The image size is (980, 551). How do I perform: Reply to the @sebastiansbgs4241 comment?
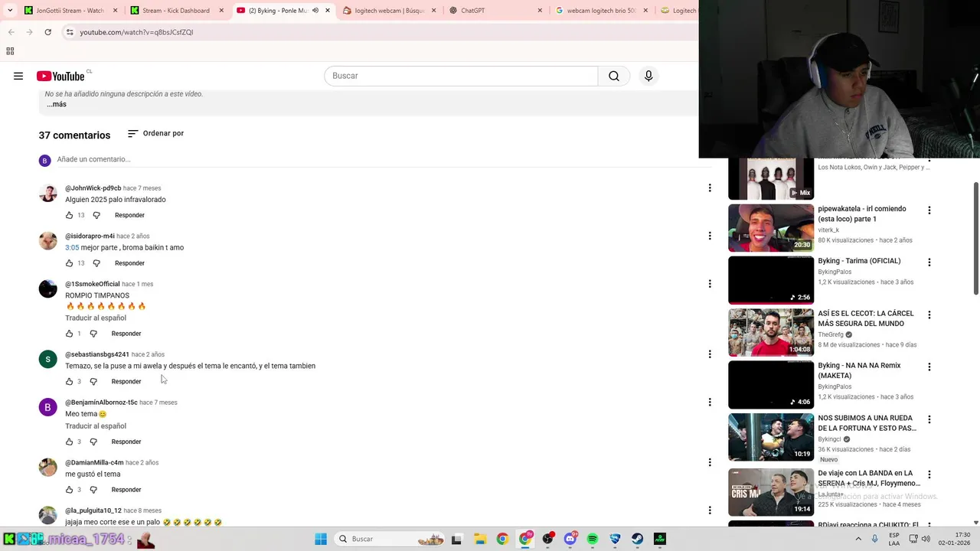click(x=126, y=381)
